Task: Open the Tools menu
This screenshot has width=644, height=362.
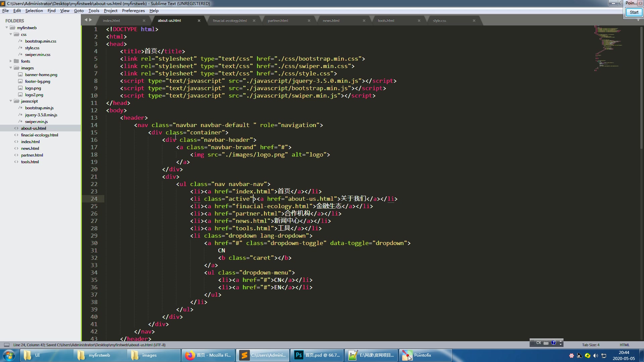Action: click(94, 10)
